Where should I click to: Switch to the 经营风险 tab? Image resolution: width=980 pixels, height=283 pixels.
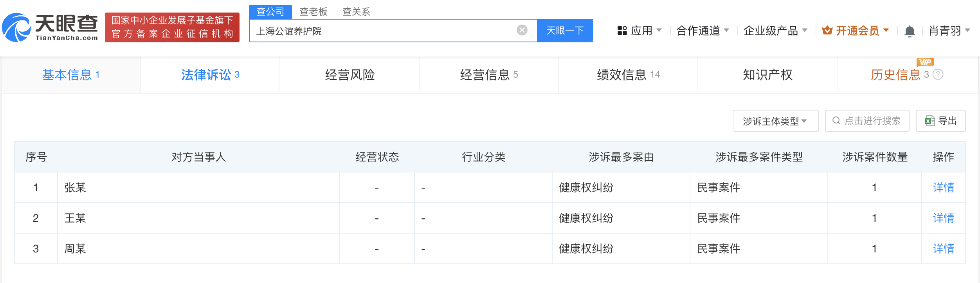[x=349, y=75]
